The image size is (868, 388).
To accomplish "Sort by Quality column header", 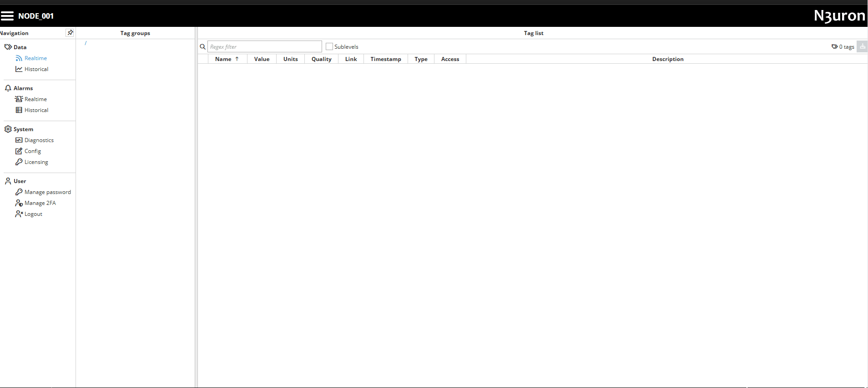I will 321,59.
